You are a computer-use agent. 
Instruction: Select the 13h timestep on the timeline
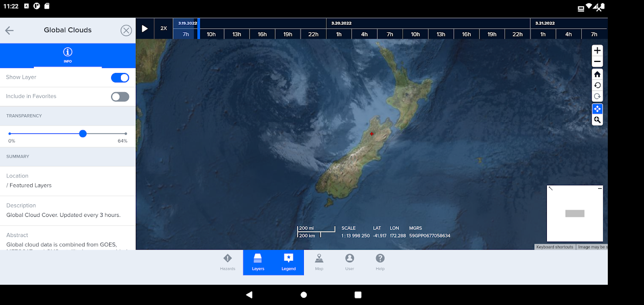[236, 34]
